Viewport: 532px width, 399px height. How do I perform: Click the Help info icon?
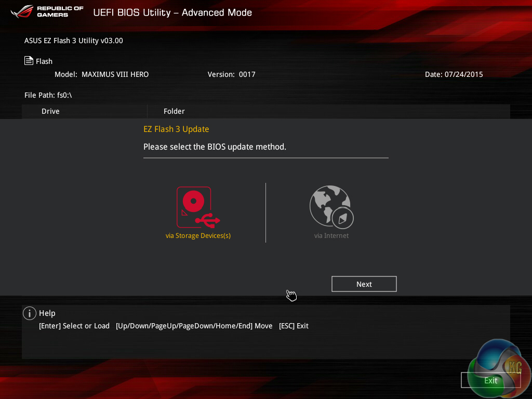30,313
